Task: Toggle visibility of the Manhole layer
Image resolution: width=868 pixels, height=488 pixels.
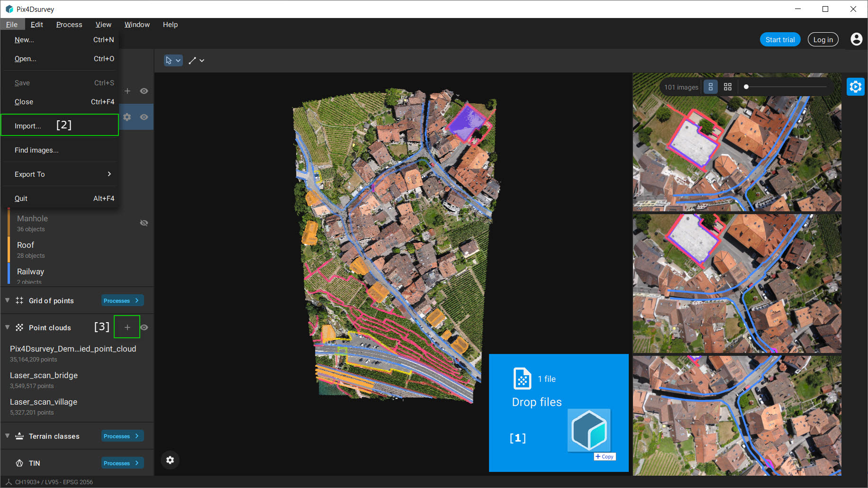Action: 144,223
